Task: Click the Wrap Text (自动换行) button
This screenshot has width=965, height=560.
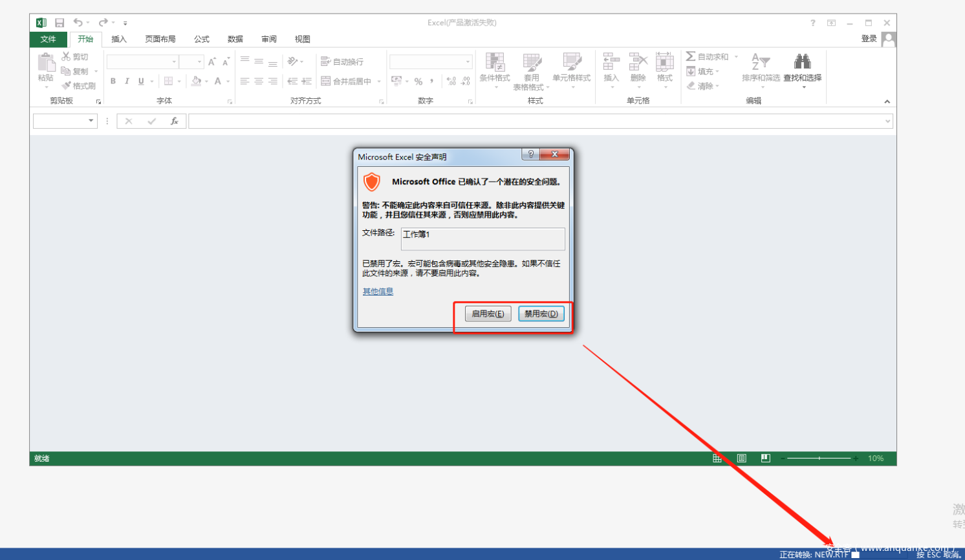Action: [x=342, y=61]
